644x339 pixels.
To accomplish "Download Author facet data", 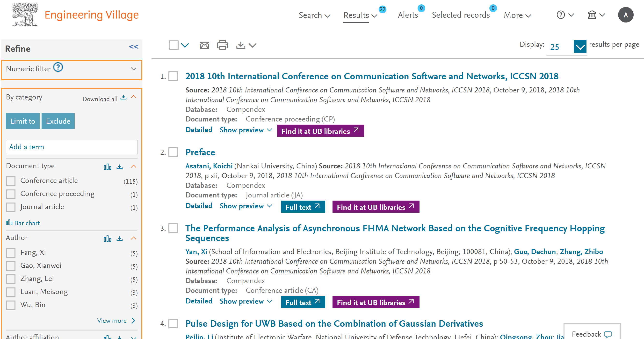I will 120,239.
